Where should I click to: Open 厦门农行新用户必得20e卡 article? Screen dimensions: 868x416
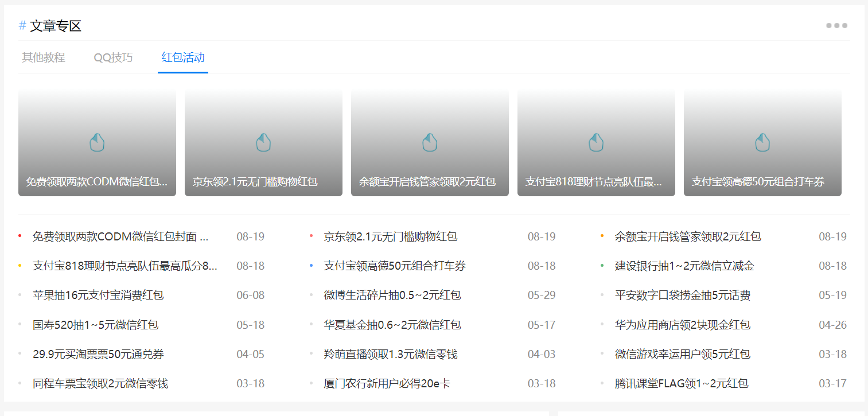[387, 383]
